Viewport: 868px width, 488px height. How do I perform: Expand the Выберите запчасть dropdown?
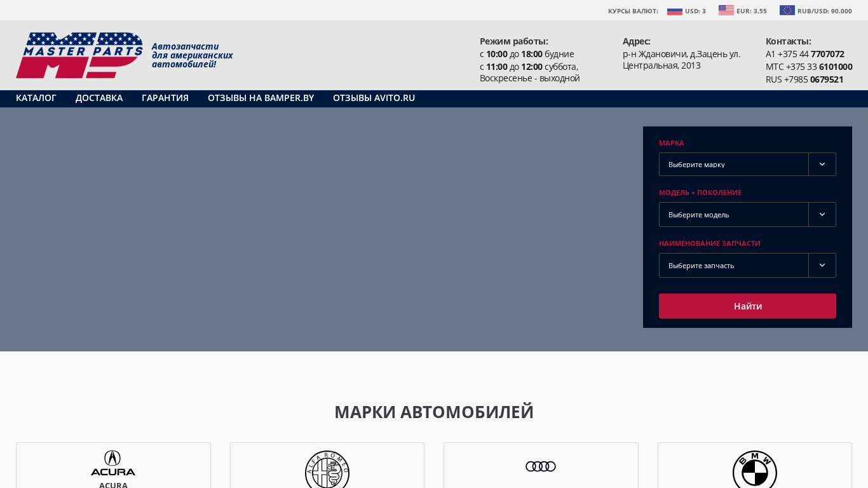click(x=747, y=265)
